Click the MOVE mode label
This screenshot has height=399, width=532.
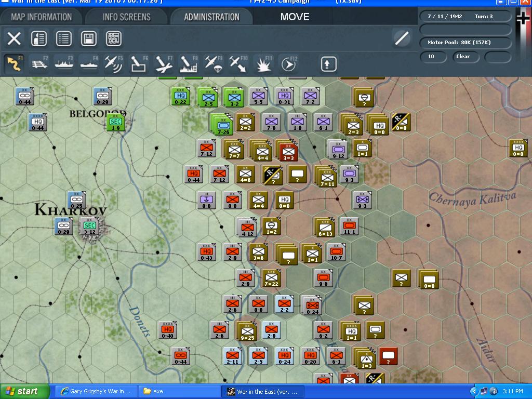(x=295, y=17)
